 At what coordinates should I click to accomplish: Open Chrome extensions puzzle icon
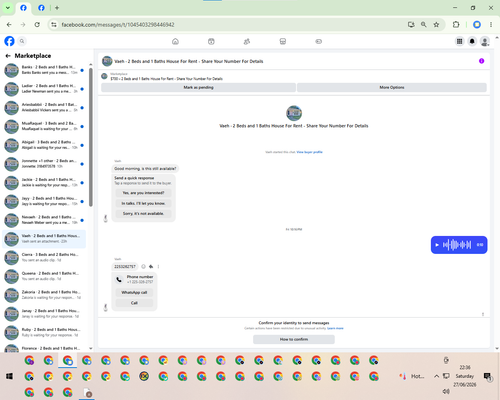pyautogui.click(x=456, y=25)
